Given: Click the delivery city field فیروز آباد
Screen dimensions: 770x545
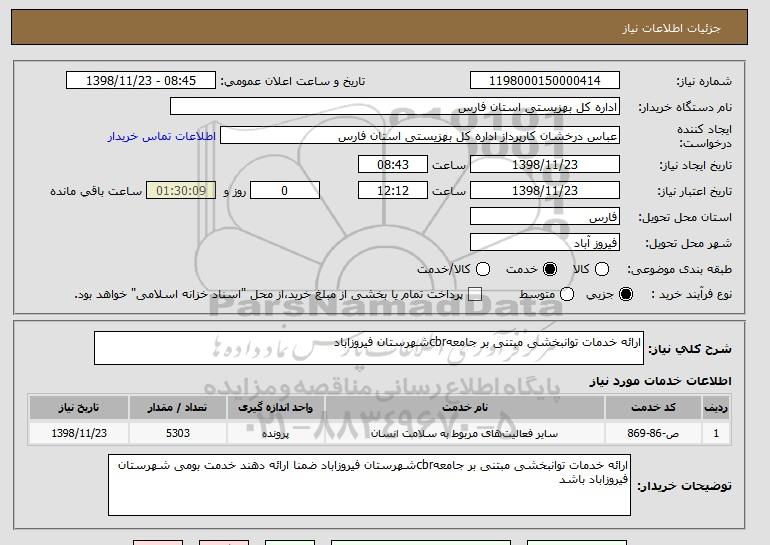Looking at the screenshot, I should point(545,243).
